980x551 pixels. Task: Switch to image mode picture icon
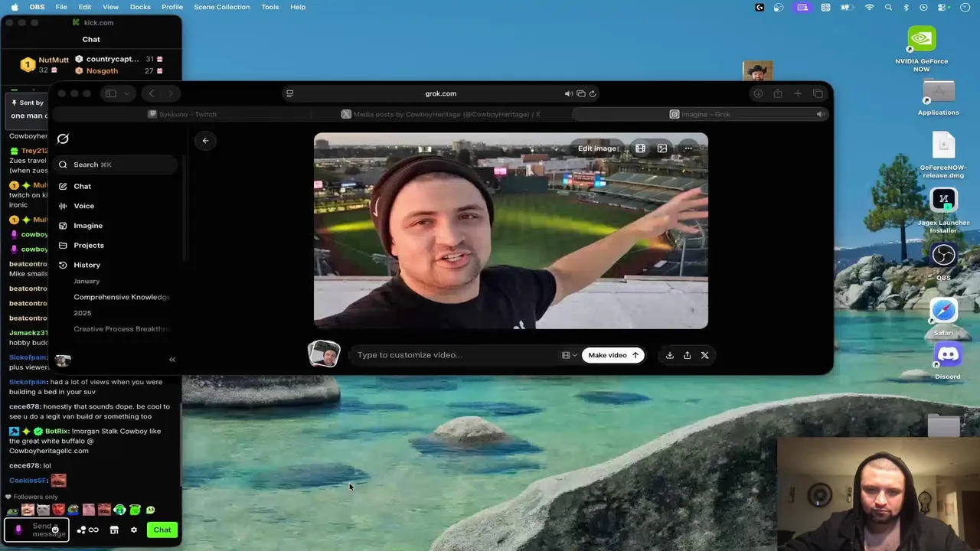pos(662,148)
